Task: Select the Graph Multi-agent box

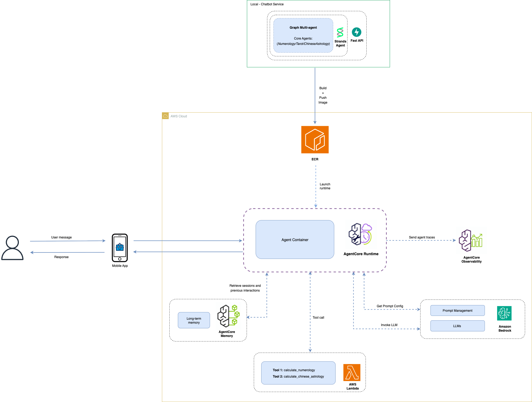Action: pyautogui.click(x=303, y=35)
